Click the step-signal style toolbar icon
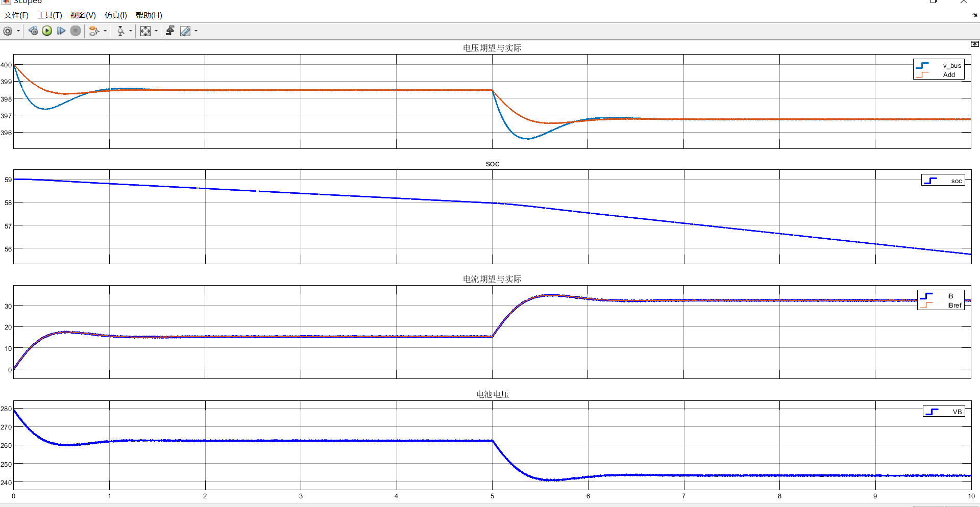The width and height of the screenshot is (980, 507). pyautogui.click(x=170, y=31)
